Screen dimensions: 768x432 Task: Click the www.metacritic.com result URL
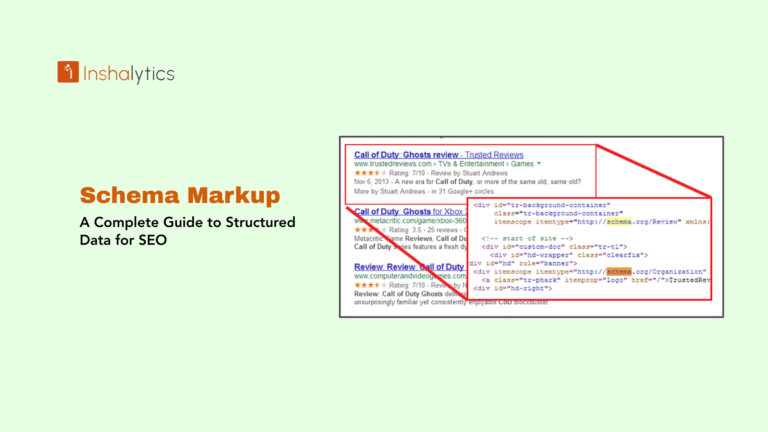pyautogui.click(x=410, y=221)
